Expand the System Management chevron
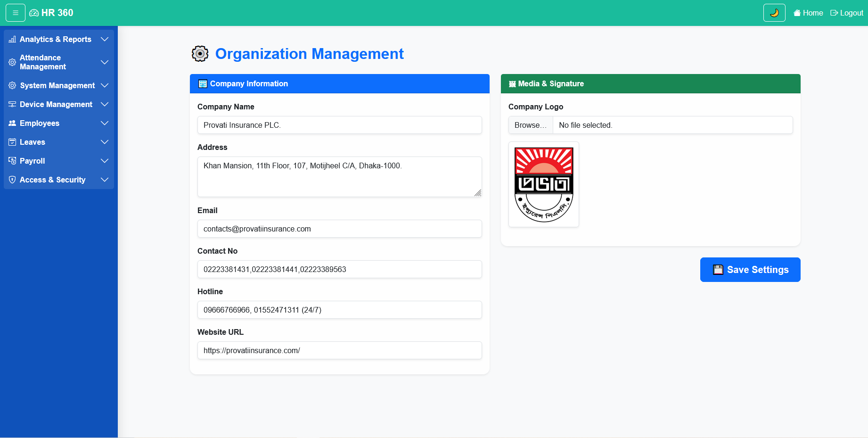 coord(105,85)
